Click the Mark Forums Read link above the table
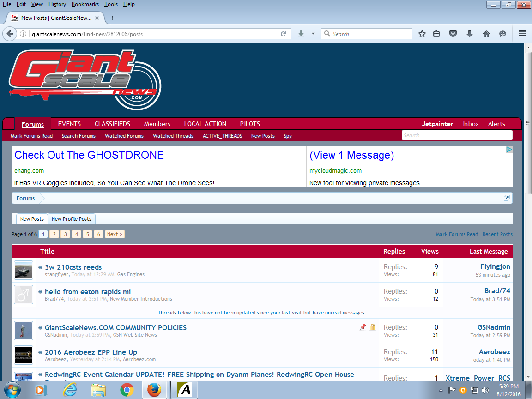532x399 pixels. click(x=457, y=234)
